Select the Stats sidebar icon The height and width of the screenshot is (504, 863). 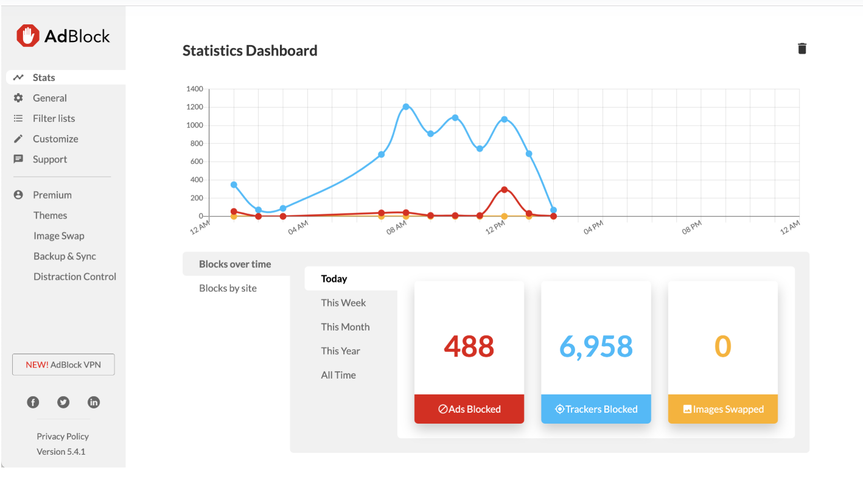click(19, 77)
